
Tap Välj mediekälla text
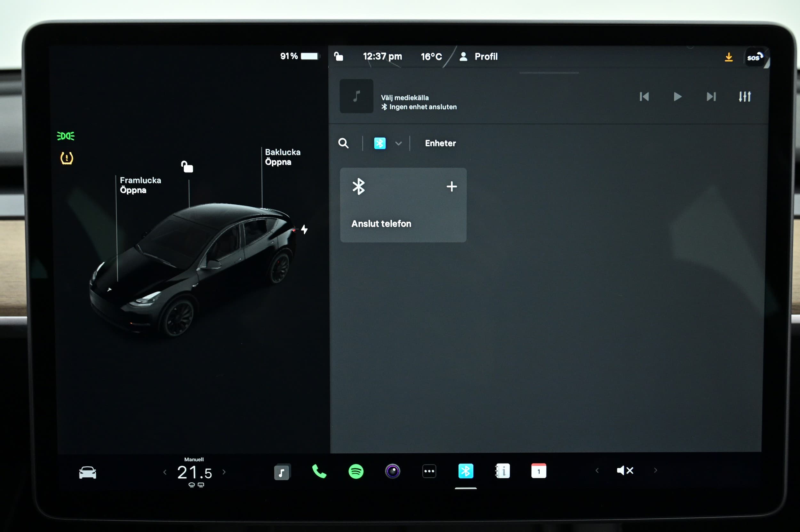tap(404, 98)
